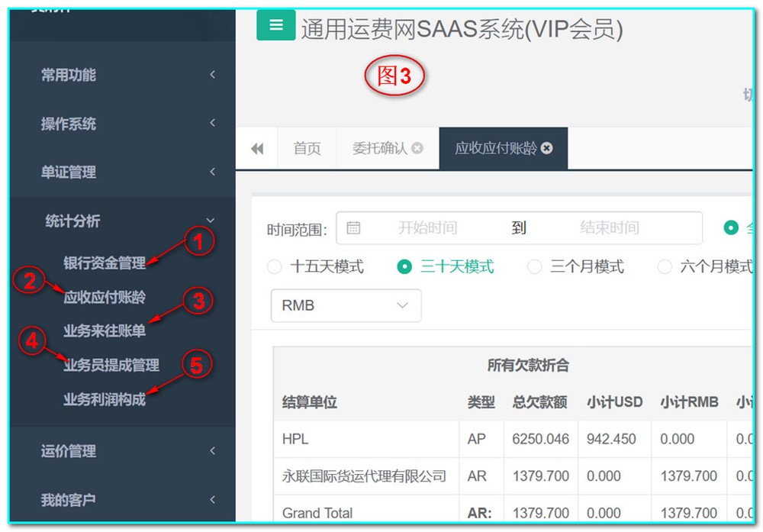Click the calendar icon in the date range field
The height and width of the screenshot is (532, 763).
tap(353, 227)
